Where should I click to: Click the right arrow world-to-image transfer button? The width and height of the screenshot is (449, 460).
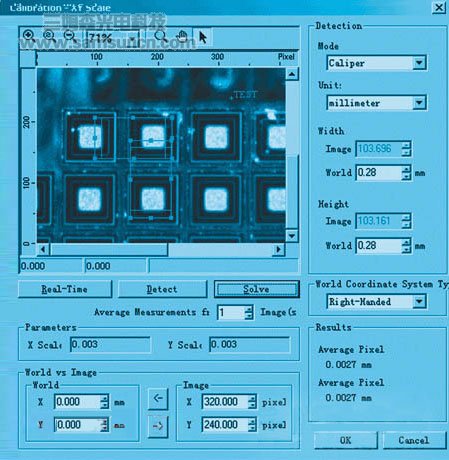click(x=158, y=426)
